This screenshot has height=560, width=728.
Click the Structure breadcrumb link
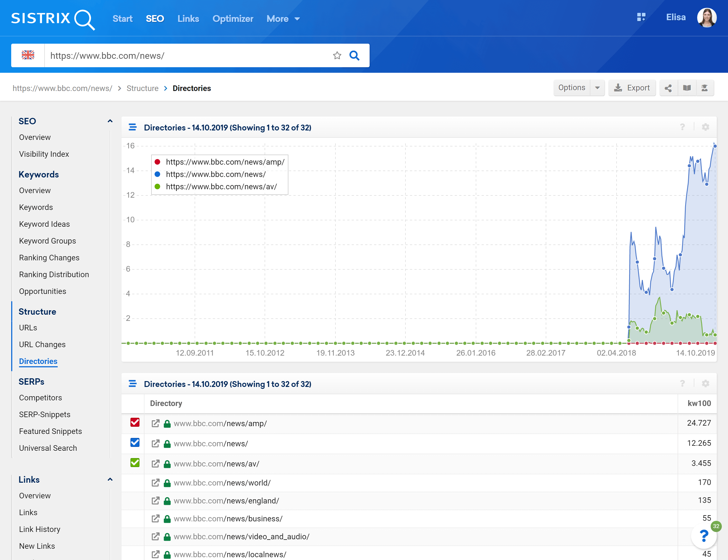pyautogui.click(x=142, y=88)
